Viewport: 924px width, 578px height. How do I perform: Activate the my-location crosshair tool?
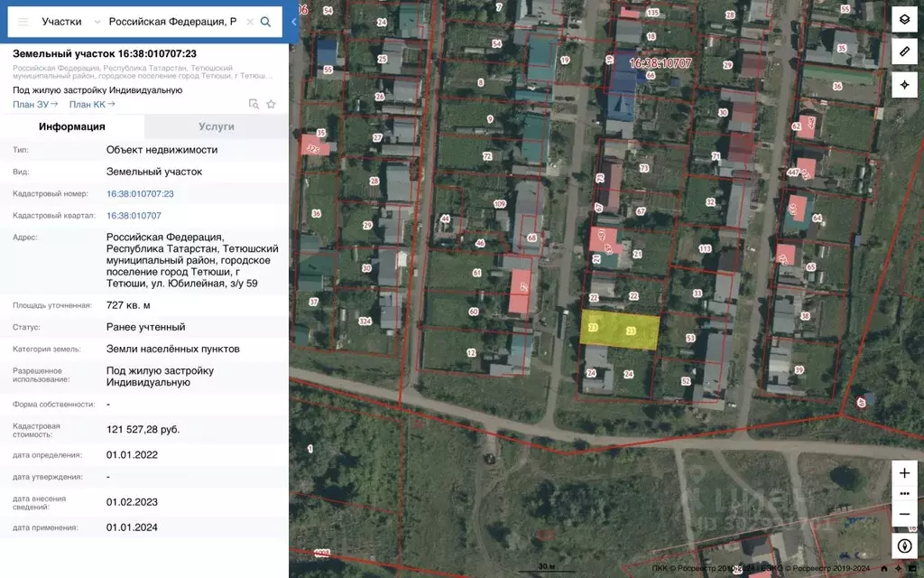click(x=904, y=84)
